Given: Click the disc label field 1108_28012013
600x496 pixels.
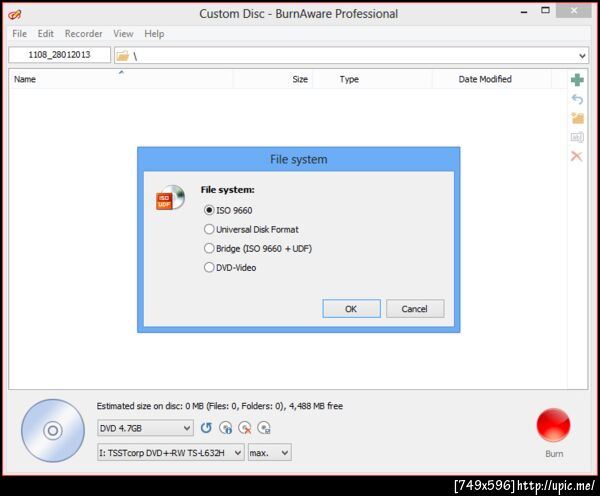Looking at the screenshot, I should pyautogui.click(x=60, y=55).
